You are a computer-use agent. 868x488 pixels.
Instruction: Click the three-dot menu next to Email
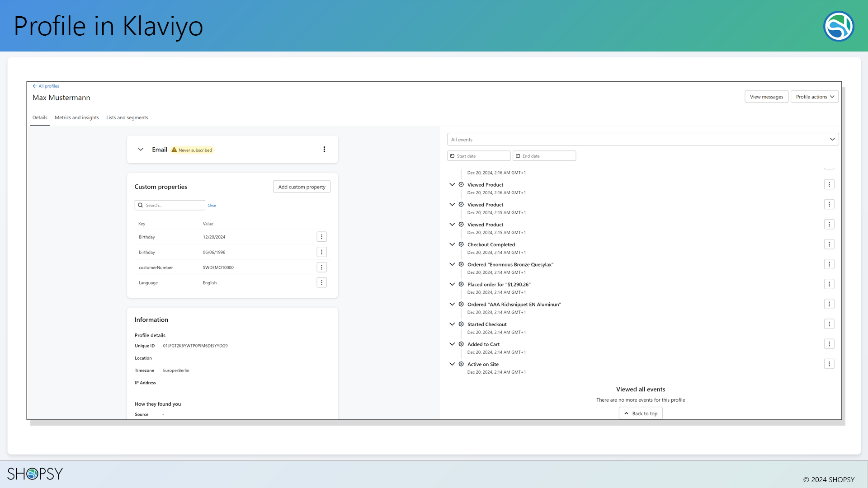click(324, 149)
